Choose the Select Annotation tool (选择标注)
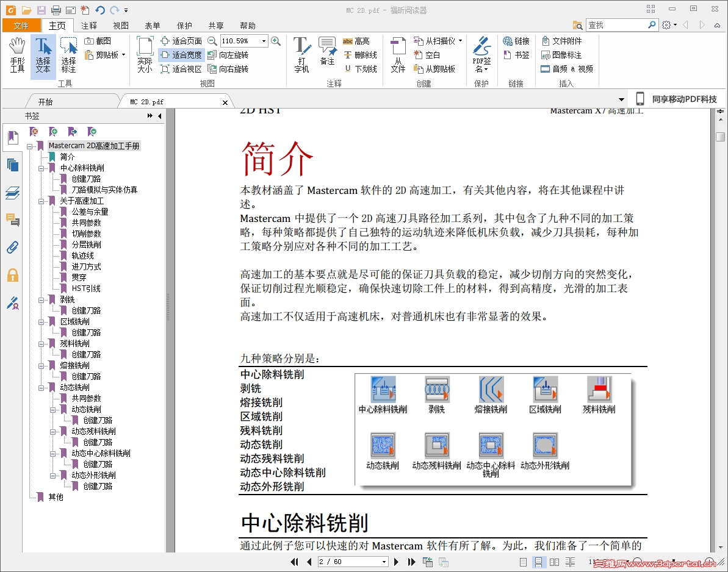 tap(68, 55)
